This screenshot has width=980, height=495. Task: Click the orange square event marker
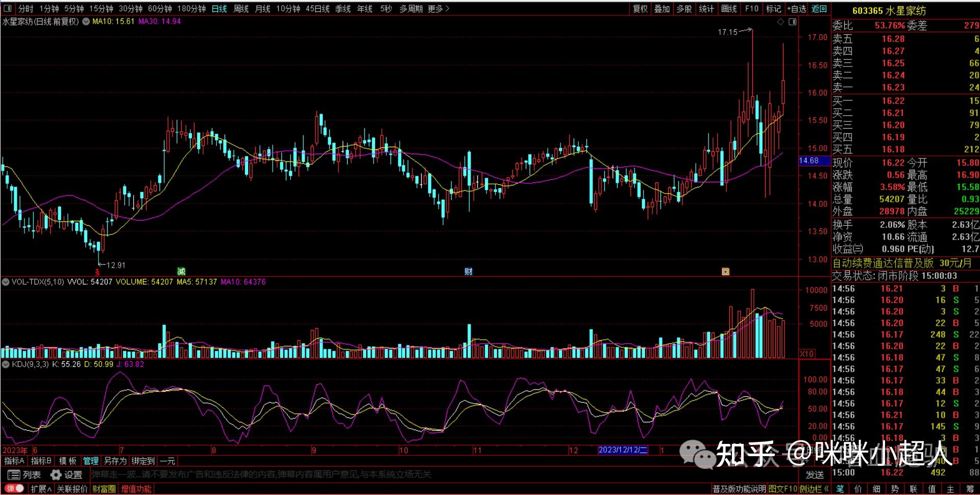(725, 271)
